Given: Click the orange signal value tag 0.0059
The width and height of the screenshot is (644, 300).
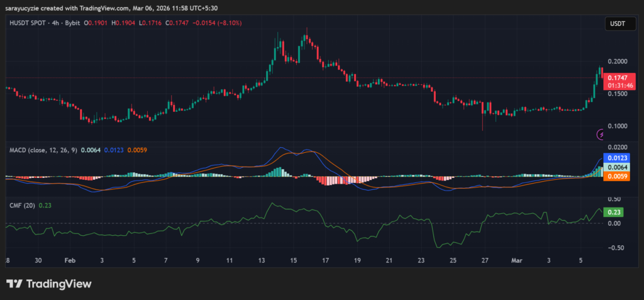Looking at the screenshot, I should pos(617,177).
